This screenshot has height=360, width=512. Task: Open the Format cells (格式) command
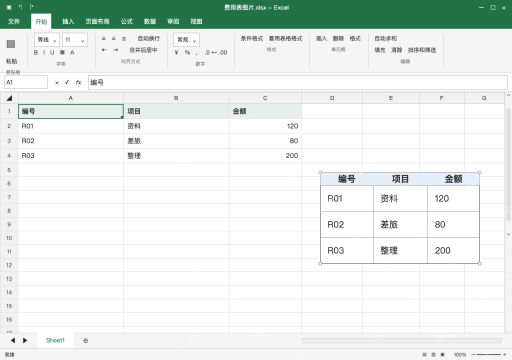tap(355, 39)
